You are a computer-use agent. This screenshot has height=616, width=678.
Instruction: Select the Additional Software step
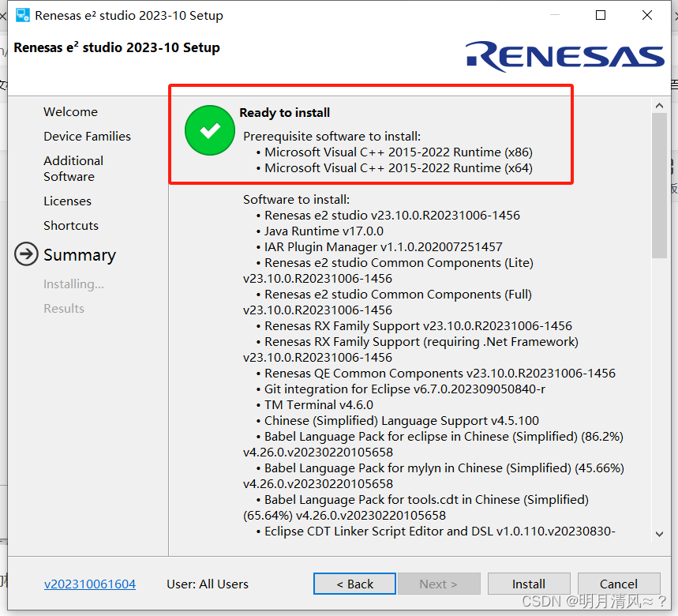pyautogui.click(x=73, y=168)
